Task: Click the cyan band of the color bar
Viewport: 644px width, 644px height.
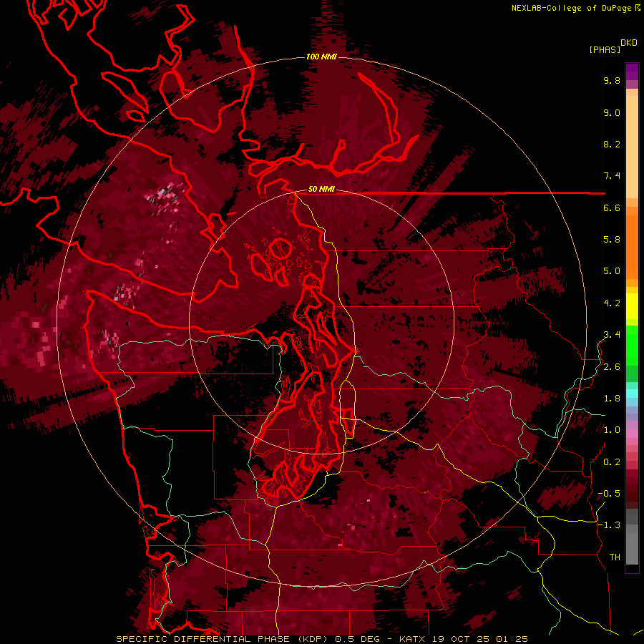Action: (x=632, y=394)
